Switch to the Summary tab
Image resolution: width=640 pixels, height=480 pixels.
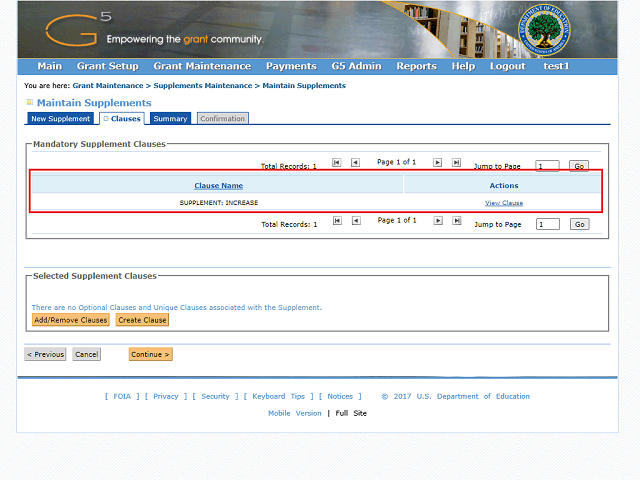coord(170,119)
